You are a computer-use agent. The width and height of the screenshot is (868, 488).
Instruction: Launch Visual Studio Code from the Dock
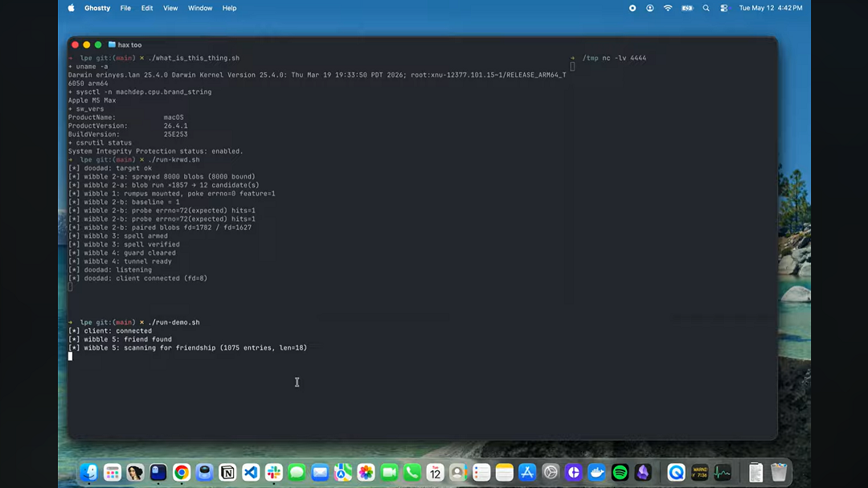pos(251,473)
